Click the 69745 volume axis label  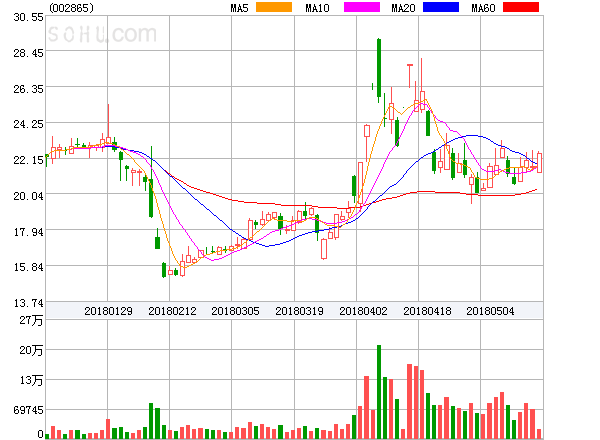pos(28,410)
